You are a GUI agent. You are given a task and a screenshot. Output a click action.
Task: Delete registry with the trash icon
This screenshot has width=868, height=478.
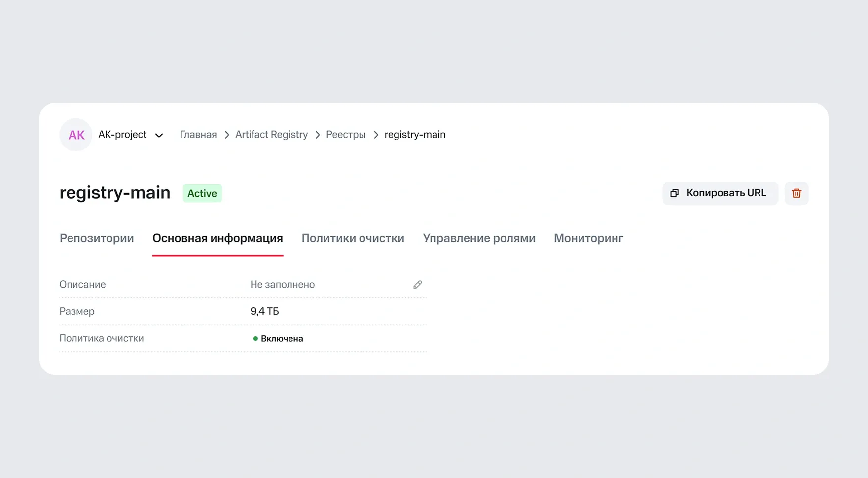click(x=796, y=193)
